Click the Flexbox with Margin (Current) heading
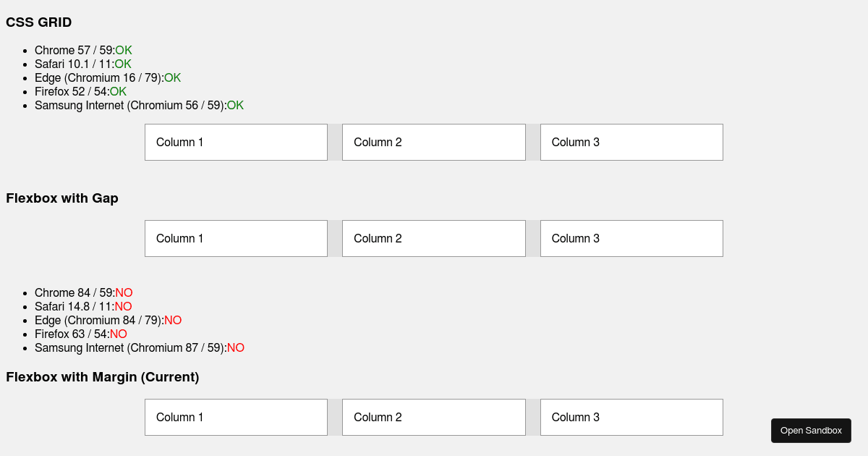 [x=103, y=377]
